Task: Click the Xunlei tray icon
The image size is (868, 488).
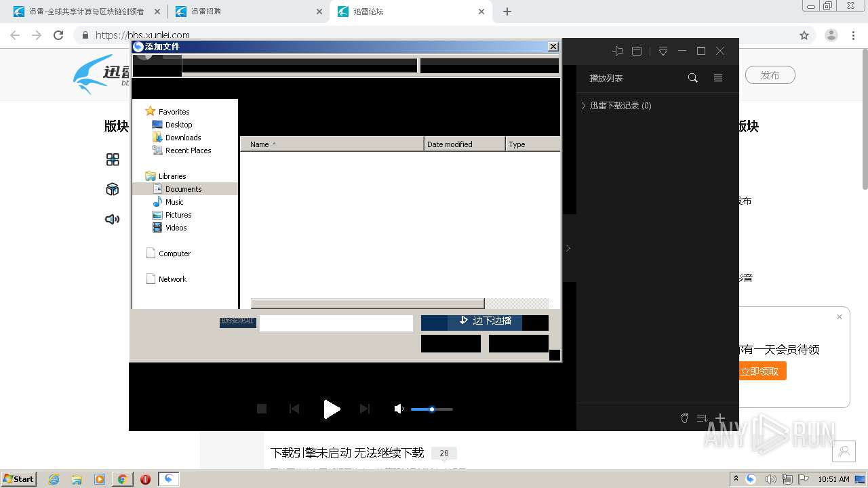Action: (x=751, y=479)
